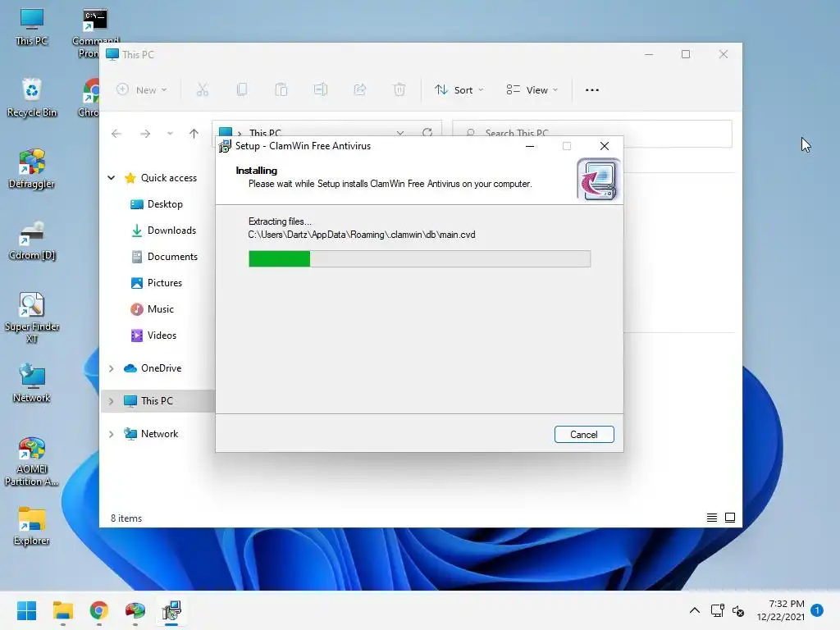Expand the OneDrive tree node
This screenshot has width=840, height=630.
point(111,368)
